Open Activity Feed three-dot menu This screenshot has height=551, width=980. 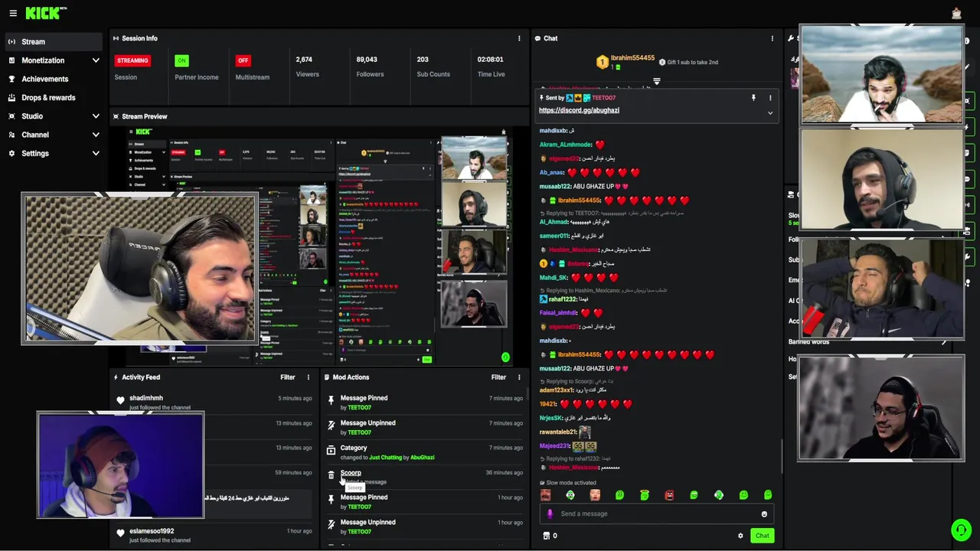(x=309, y=377)
